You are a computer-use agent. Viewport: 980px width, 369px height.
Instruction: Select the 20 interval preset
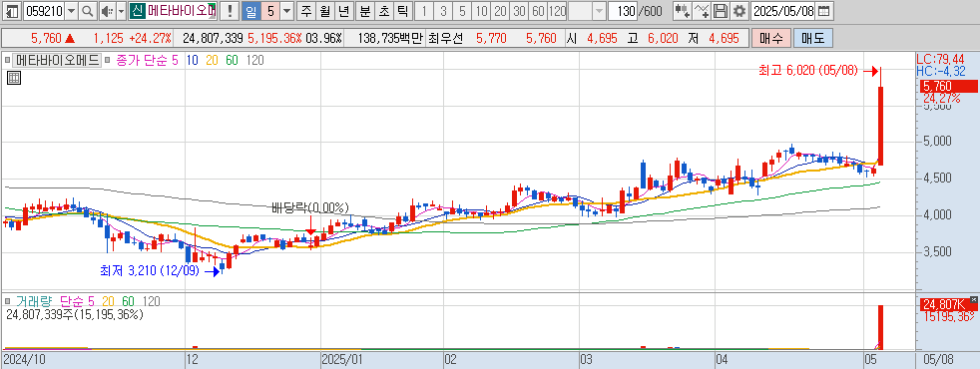tap(500, 11)
